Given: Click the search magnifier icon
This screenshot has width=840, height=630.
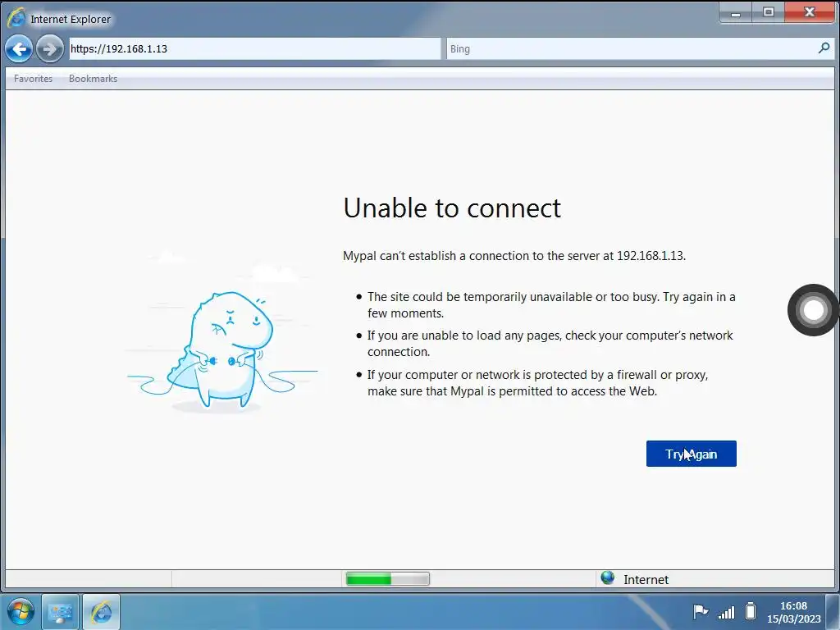Looking at the screenshot, I should [824, 48].
